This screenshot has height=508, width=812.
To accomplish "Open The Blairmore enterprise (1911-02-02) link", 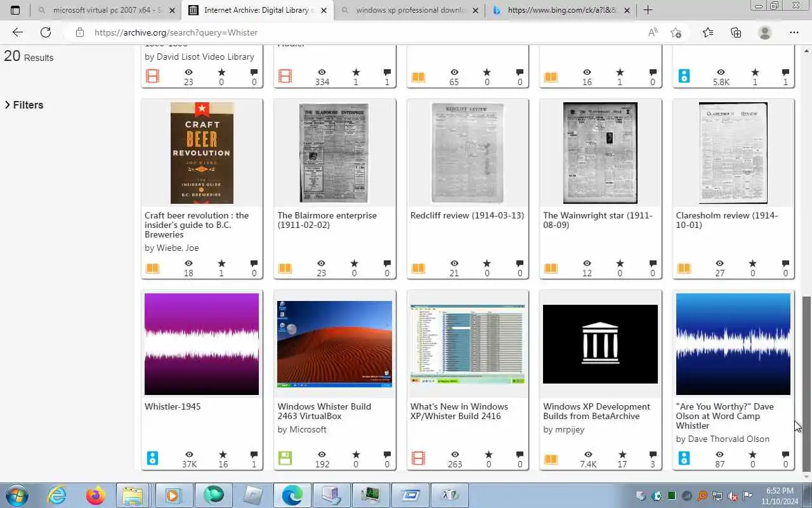I will click(327, 220).
